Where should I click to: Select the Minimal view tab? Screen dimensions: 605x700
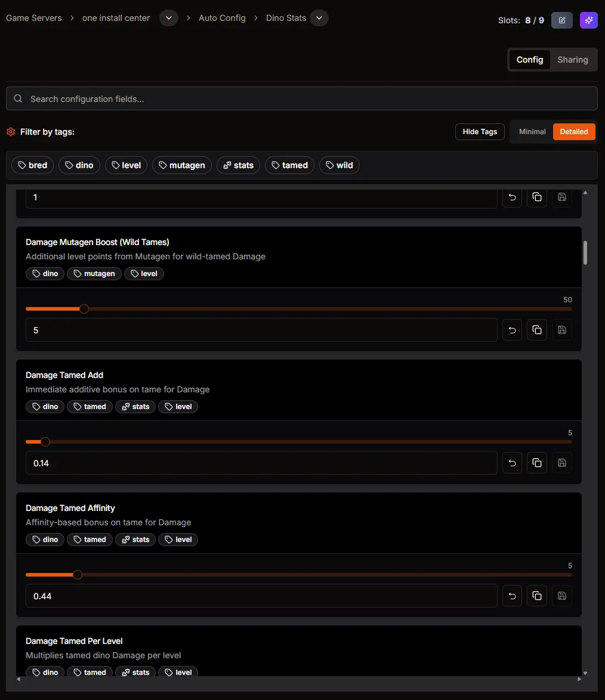click(532, 132)
